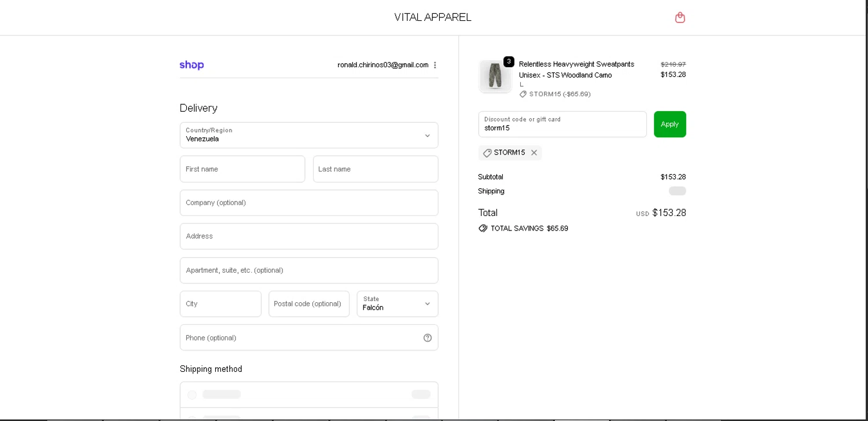Click the Total amount $153.28
This screenshot has height=421, width=868.
(x=669, y=213)
